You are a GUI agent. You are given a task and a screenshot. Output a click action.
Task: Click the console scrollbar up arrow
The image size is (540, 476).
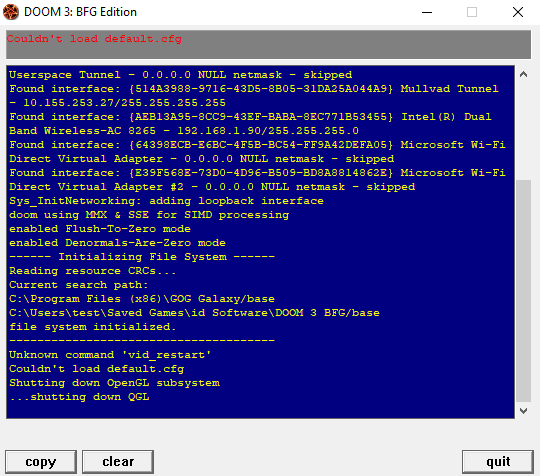[523, 74]
